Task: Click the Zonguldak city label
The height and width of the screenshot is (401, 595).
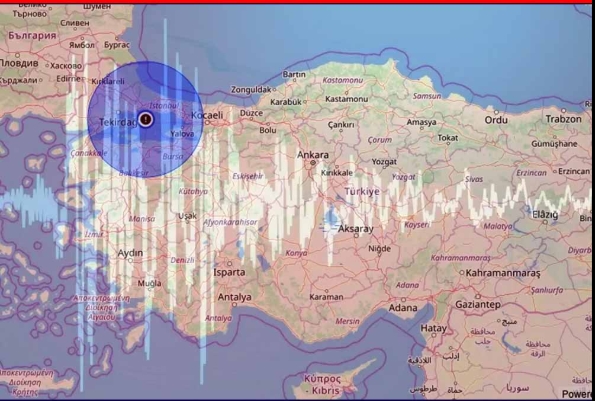Action: [x=251, y=90]
